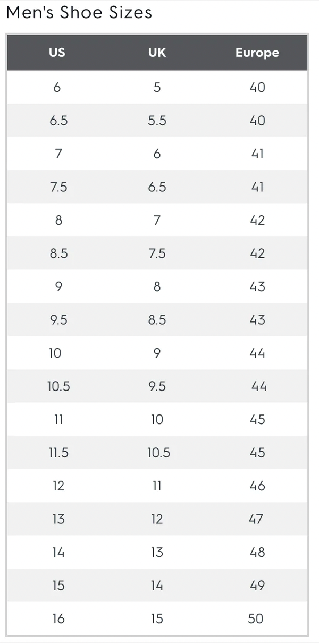Click Europe 43 in the US 9.5 row
The height and width of the screenshot is (644, 319).
point(257,320)
